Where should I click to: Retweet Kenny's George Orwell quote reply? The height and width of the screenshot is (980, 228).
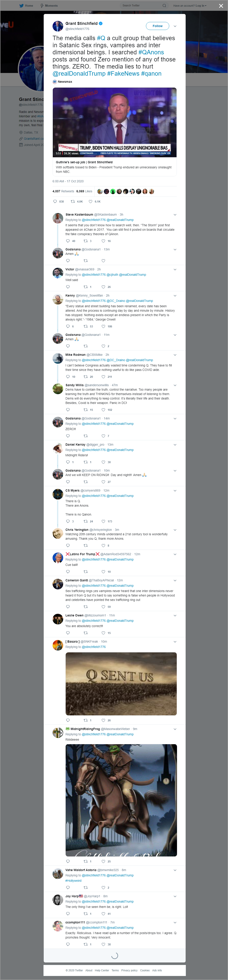86,327
